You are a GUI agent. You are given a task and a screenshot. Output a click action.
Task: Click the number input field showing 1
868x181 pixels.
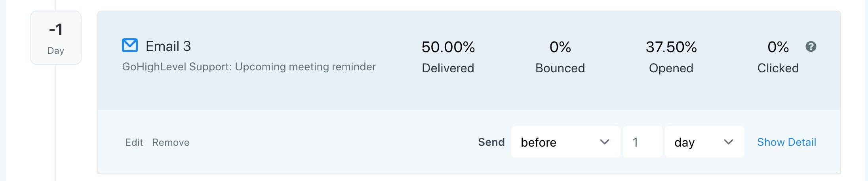tap(642, 142)
